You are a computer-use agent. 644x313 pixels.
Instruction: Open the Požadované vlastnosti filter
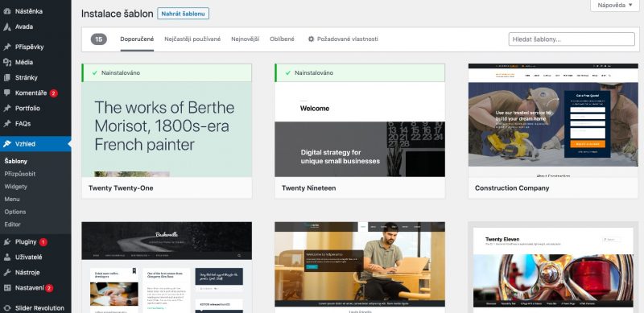coord(343,39)
